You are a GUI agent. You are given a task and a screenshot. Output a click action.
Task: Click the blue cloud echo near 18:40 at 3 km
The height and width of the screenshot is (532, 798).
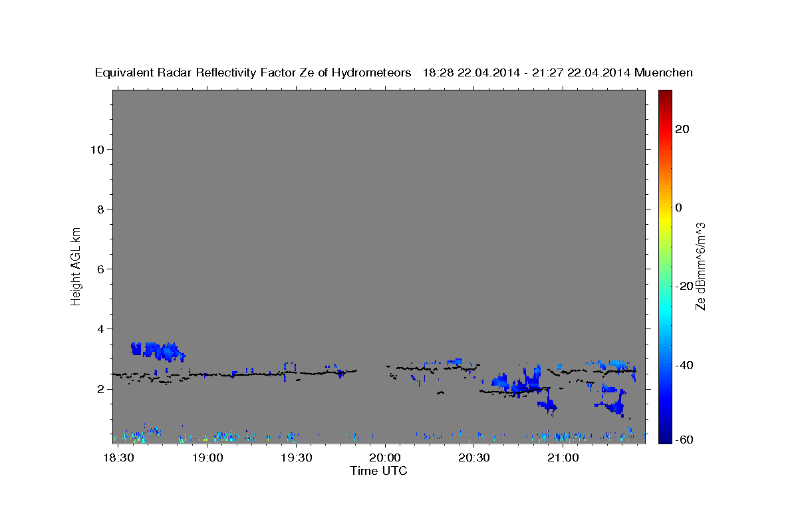(157, 350)
